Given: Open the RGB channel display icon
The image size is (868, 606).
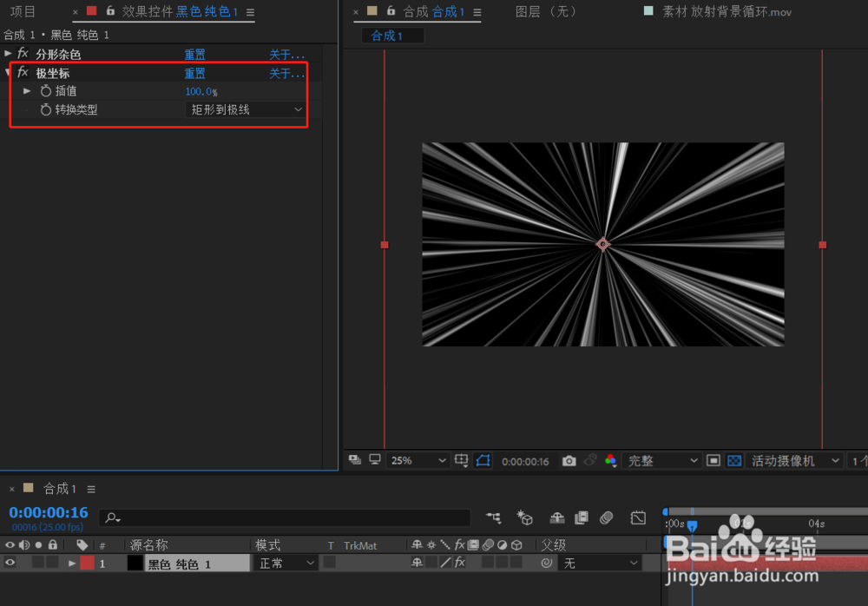Looking at the screenshot, I should click(610, 460).
